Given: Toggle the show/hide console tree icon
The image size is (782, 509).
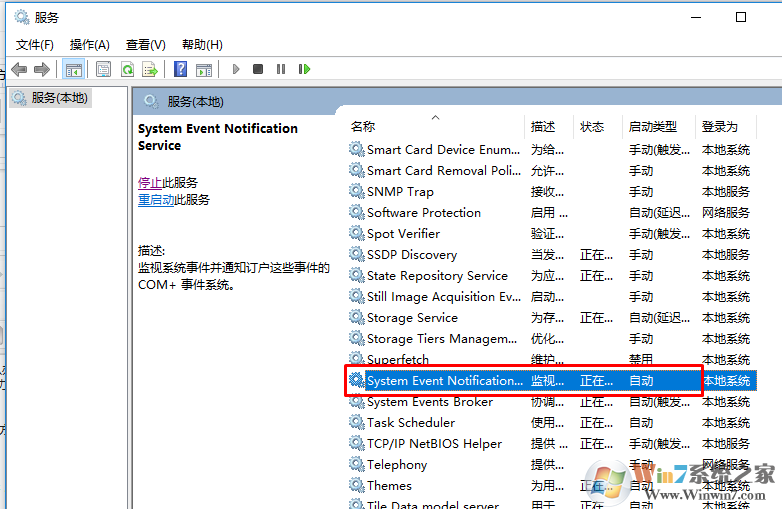Looking at the screenshot, I should [73, 69].
